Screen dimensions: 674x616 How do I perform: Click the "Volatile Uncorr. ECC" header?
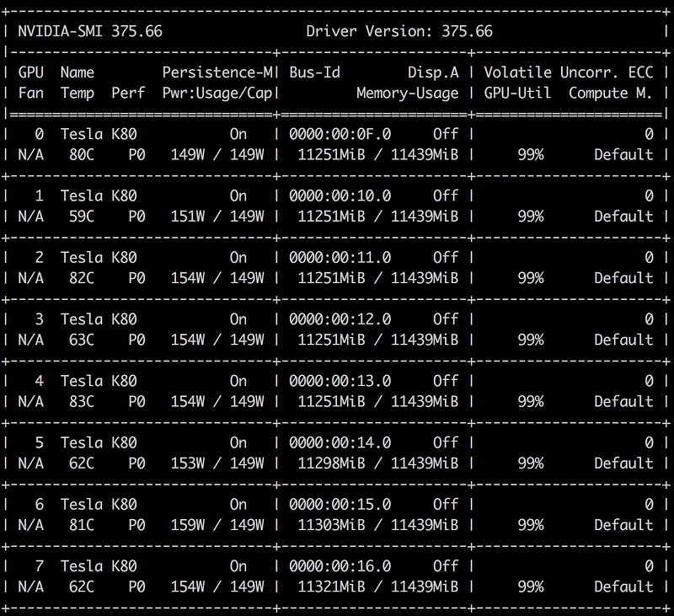[x=569, y=72]
